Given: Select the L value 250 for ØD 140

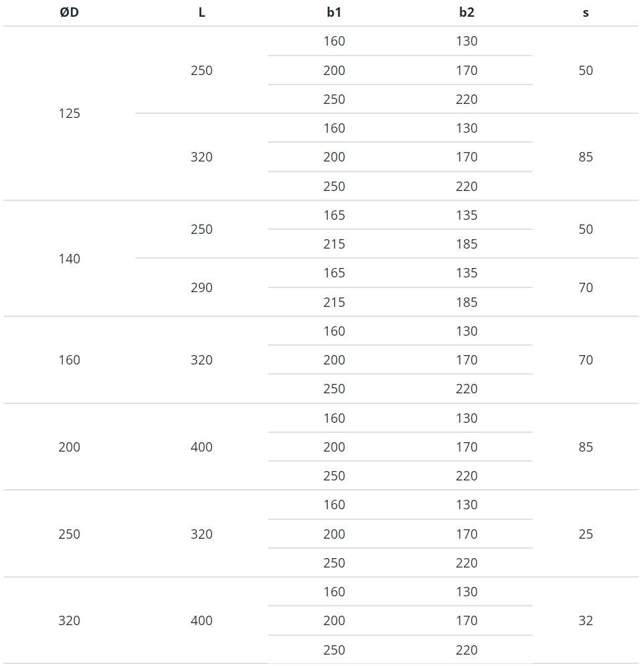Looking at the screenshot, I should point(202,229).
